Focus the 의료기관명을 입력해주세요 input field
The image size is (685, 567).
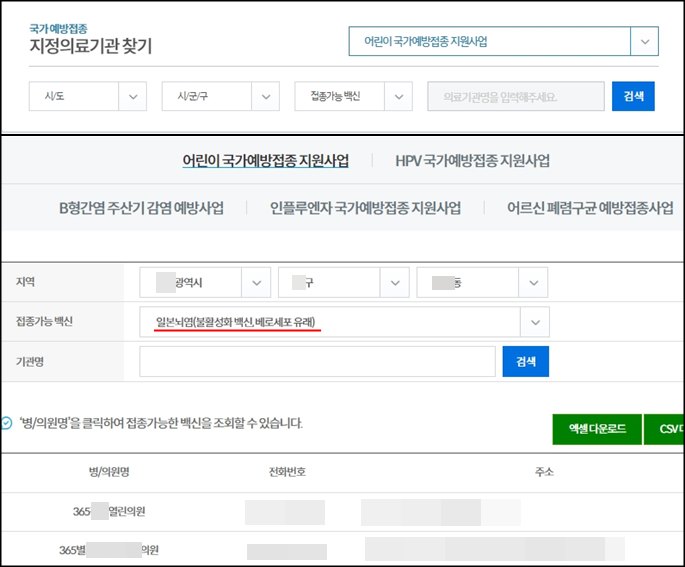516,96
